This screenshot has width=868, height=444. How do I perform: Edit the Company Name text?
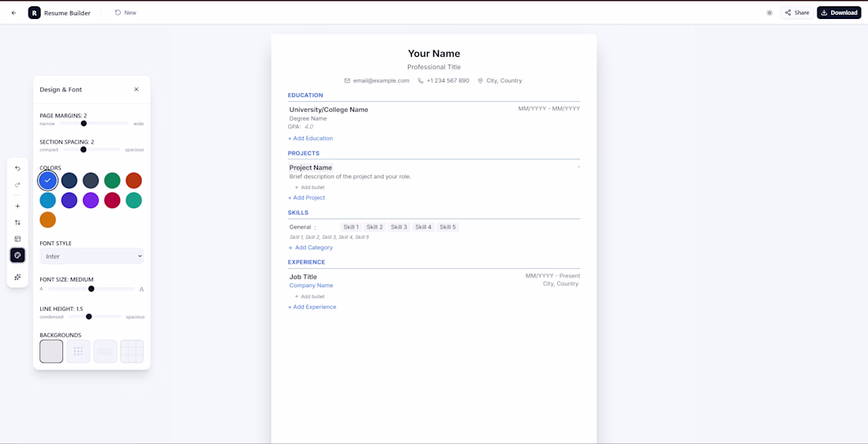311,285
